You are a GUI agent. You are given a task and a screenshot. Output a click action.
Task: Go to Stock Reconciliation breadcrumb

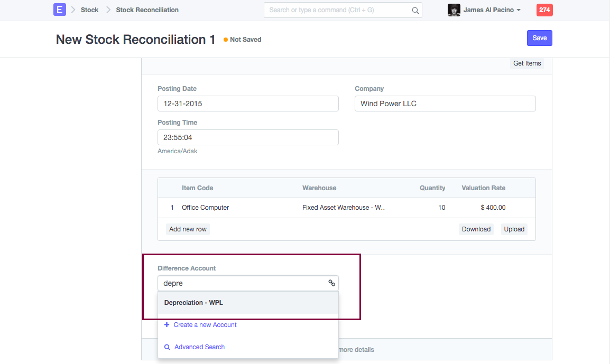[x=147, y=10]
